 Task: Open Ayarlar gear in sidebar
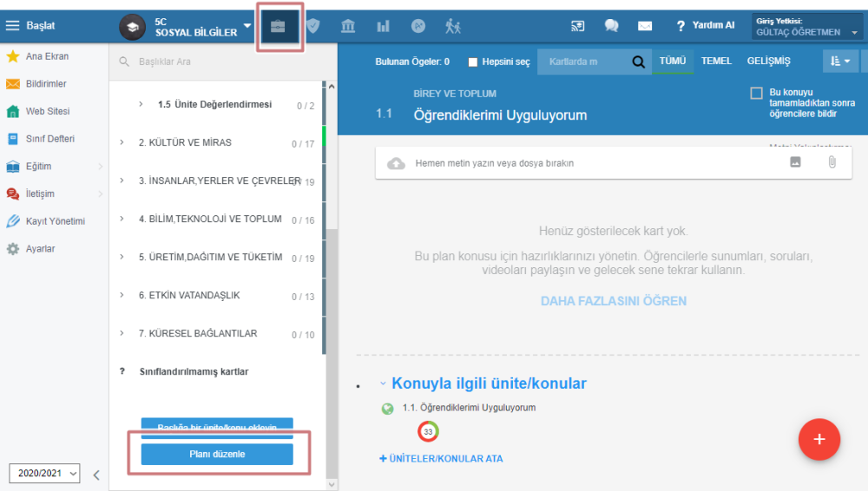click(30, 249)
